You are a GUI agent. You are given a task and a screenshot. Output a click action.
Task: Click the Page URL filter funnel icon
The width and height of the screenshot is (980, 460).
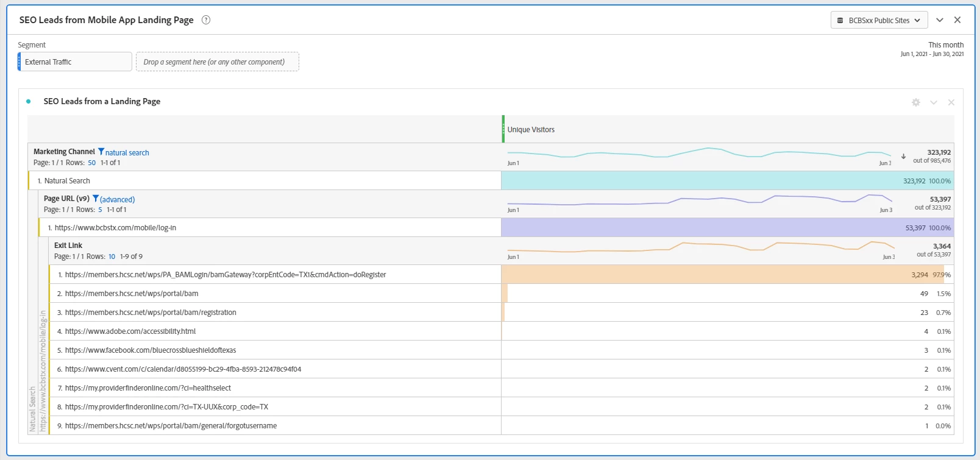[96, 199]
